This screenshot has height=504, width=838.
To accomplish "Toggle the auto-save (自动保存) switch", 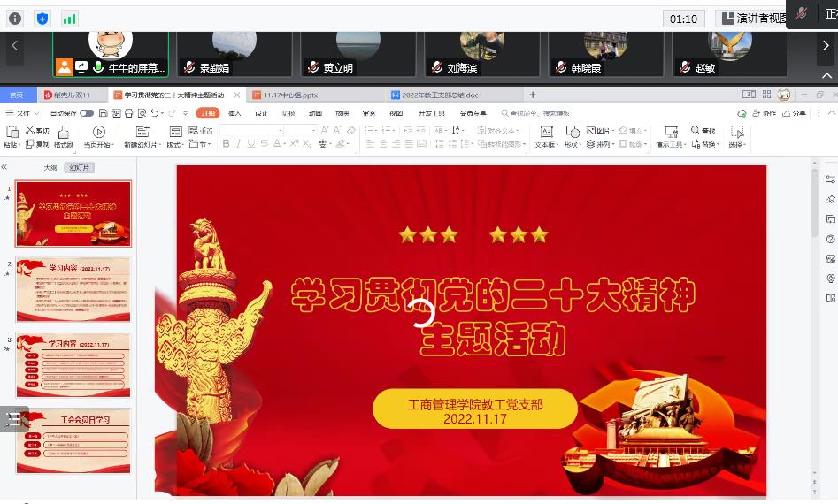I will pyautogui.click(x=86, y=113).
